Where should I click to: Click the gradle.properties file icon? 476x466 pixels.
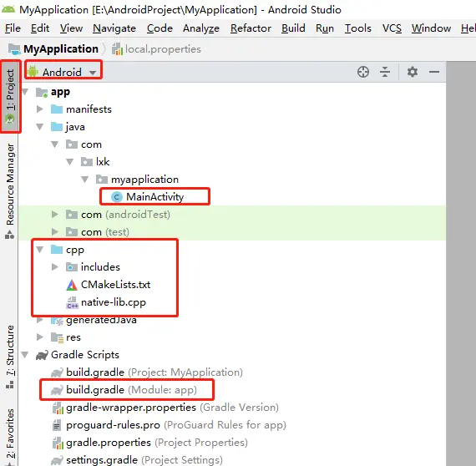58,443
